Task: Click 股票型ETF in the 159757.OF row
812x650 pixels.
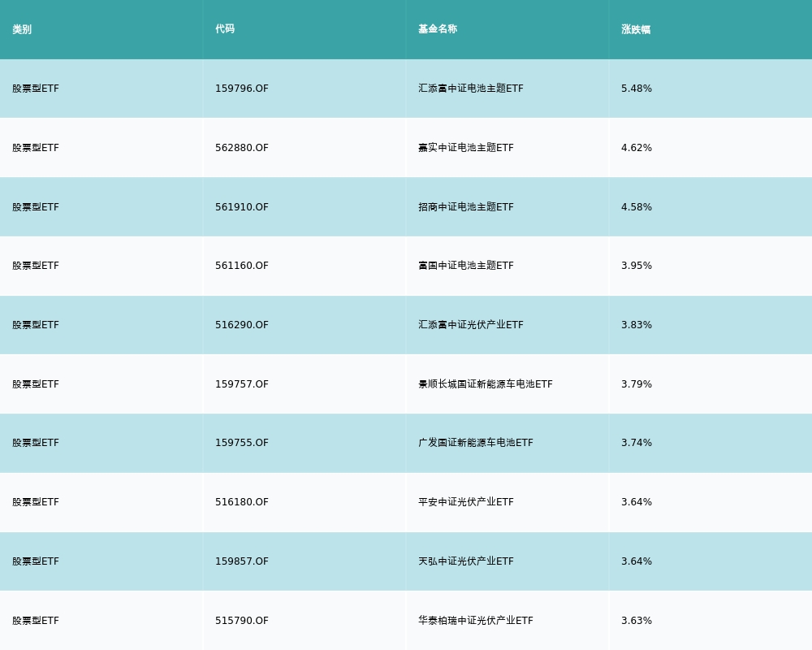Action: pos(36,384)
